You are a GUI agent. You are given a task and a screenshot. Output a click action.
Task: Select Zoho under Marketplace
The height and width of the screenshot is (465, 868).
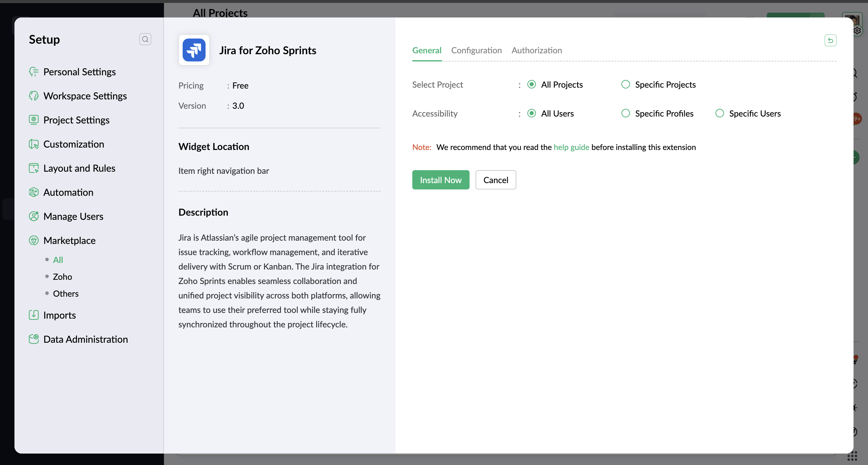click(62, 277)
